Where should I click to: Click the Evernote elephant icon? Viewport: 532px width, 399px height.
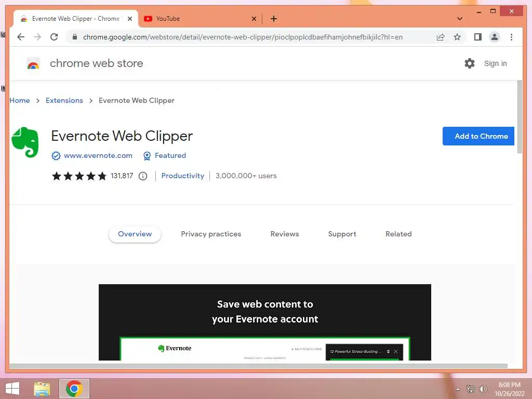point(25,142)
